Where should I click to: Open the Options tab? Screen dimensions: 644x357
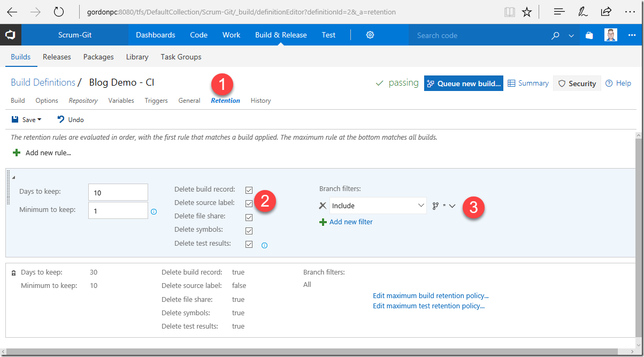[47, 101]
